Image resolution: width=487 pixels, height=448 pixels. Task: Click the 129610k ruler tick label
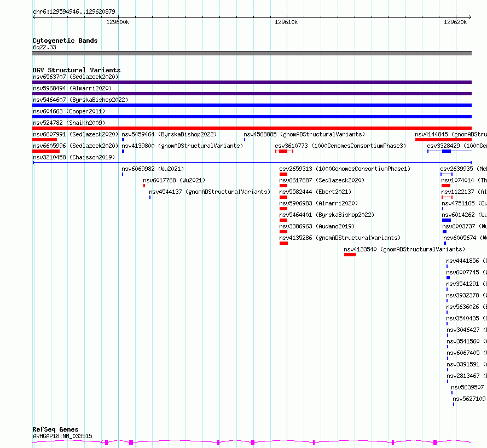[286, 22]
